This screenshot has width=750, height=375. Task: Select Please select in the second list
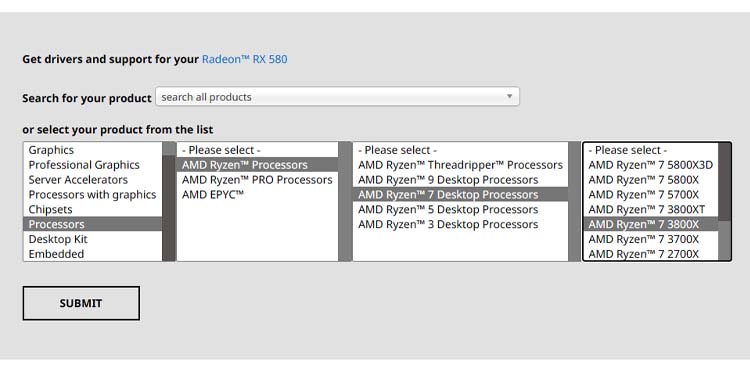point(258,150)
